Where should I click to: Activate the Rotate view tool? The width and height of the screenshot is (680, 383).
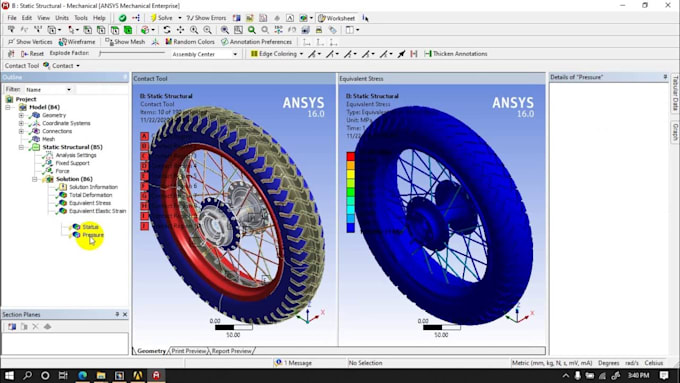pos(167,30)
